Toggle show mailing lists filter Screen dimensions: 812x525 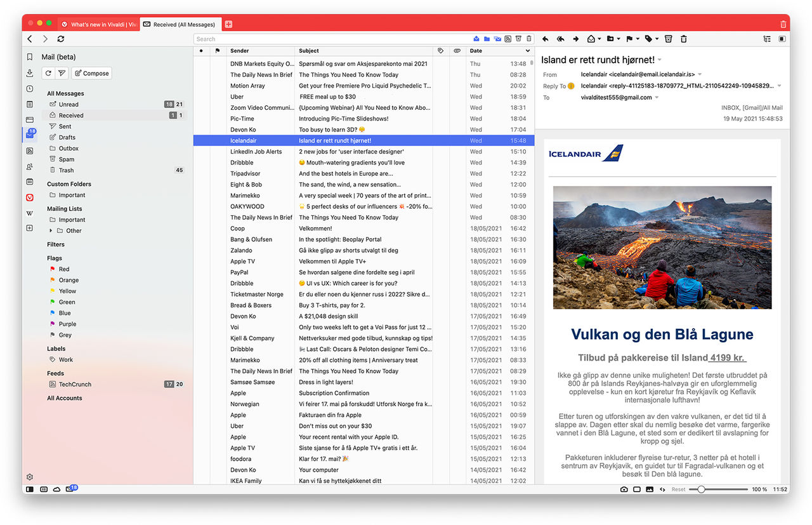point(497,39)
